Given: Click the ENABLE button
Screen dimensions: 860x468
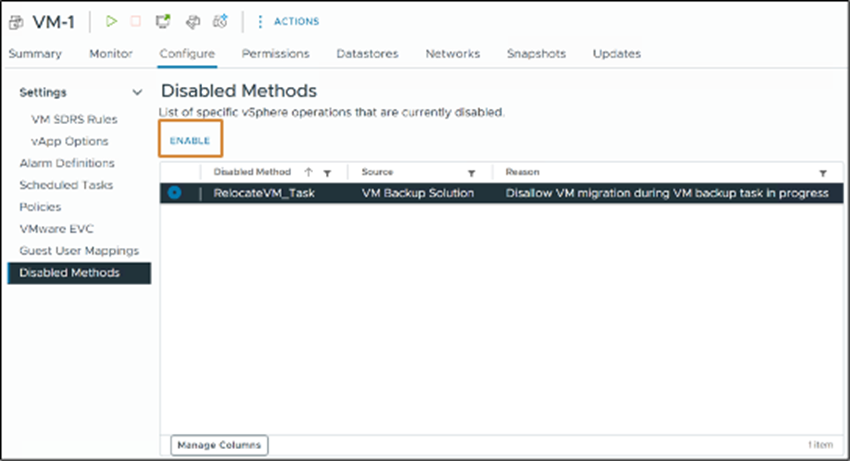Looking at the screenshot, I should 190,141.
